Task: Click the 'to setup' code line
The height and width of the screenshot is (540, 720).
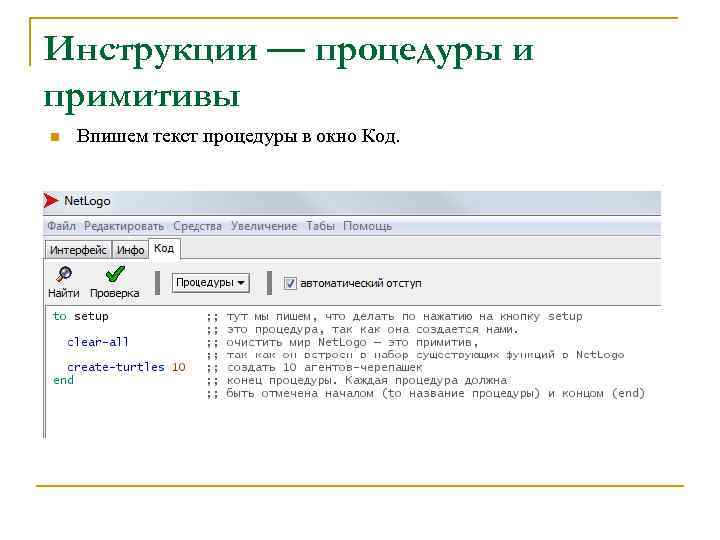Action: pos(81,316)
